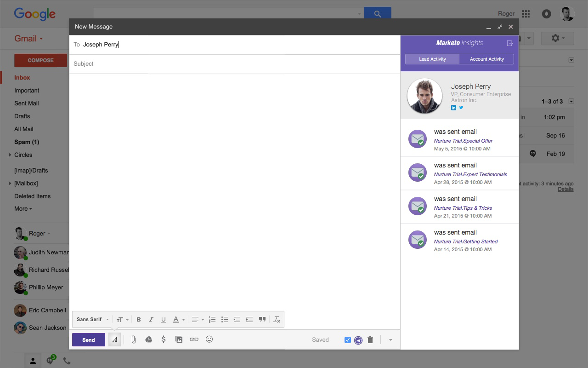Open the Sans Serif font dropdown
The height and width of the screenshot is (368, 588).
pyautogui.click(x=93, y=319)
